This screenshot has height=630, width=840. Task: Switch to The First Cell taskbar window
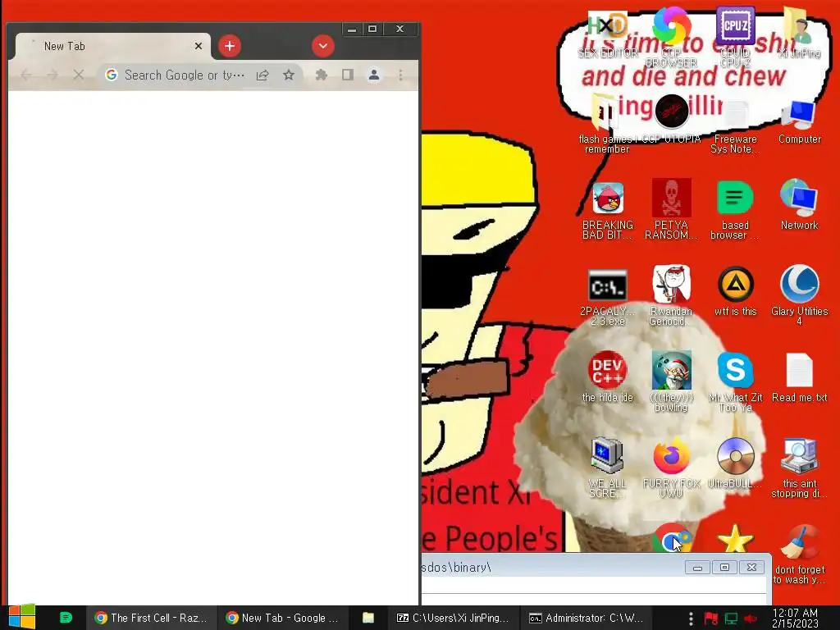(x=151, y=618)
